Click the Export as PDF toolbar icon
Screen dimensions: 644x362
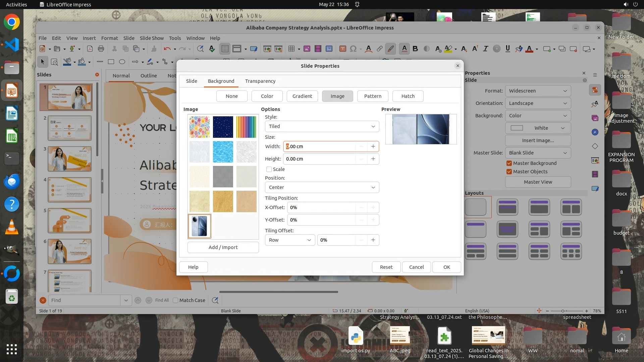click(90, 49)
